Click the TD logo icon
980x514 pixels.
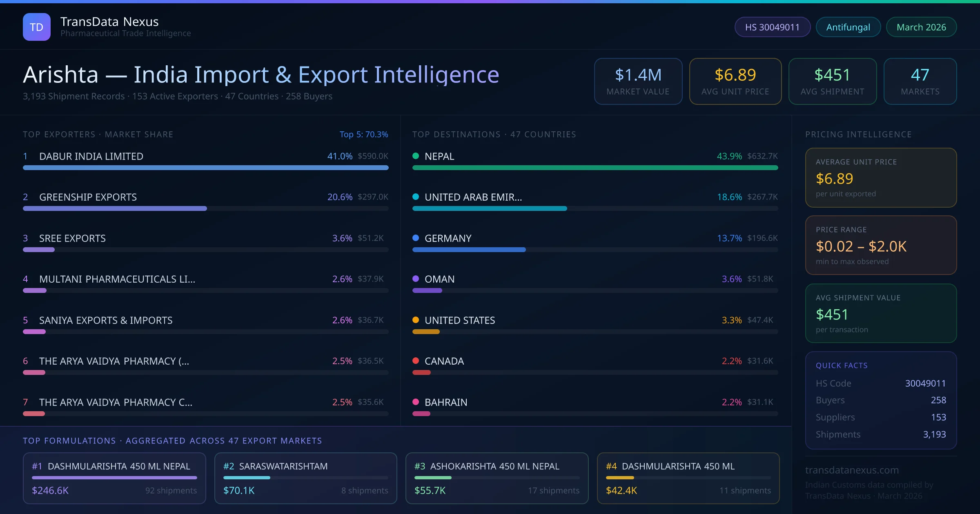37,27
